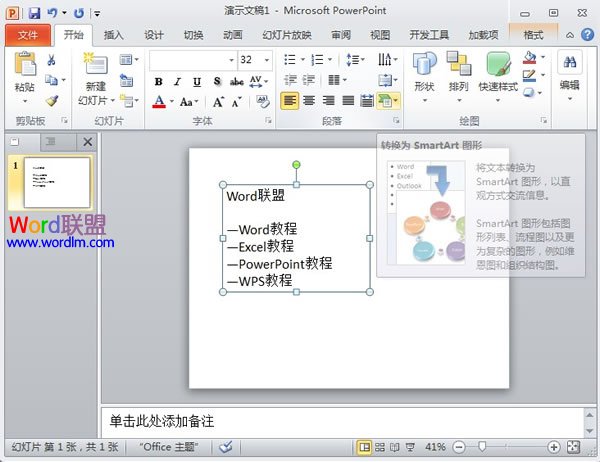Viewport: 600px width, 462px height.
Task: Click the zoom slider handle
Action: click(482, 447)
